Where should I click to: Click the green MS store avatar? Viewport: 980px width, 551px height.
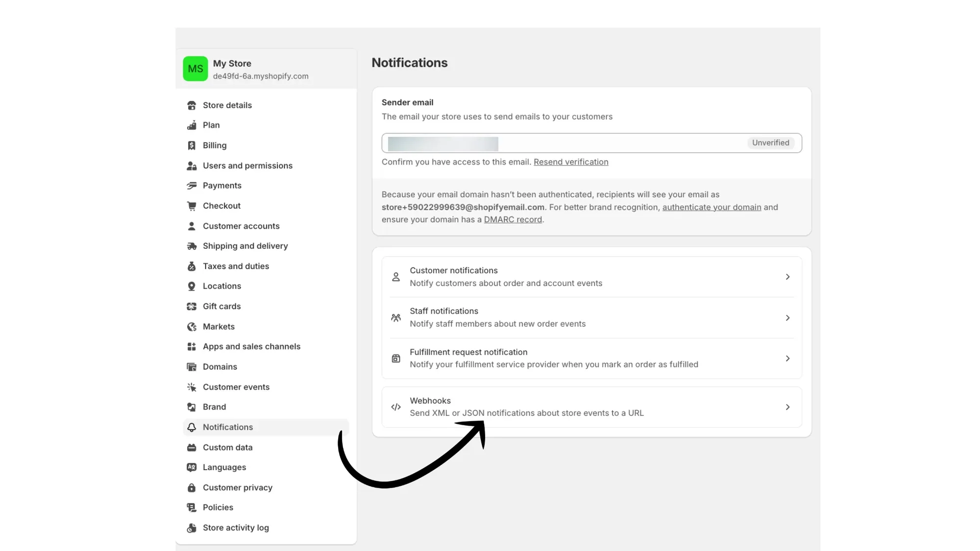click(x=195, y=69)
